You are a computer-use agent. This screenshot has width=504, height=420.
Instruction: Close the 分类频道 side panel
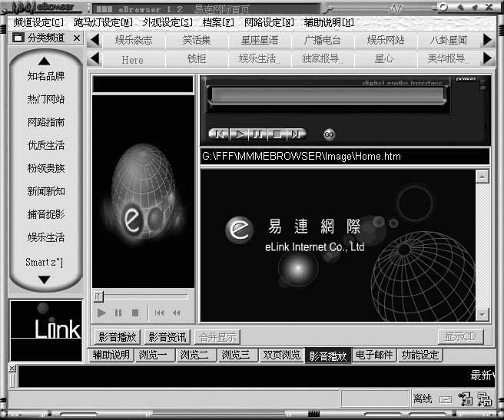[x=77, y=37]
